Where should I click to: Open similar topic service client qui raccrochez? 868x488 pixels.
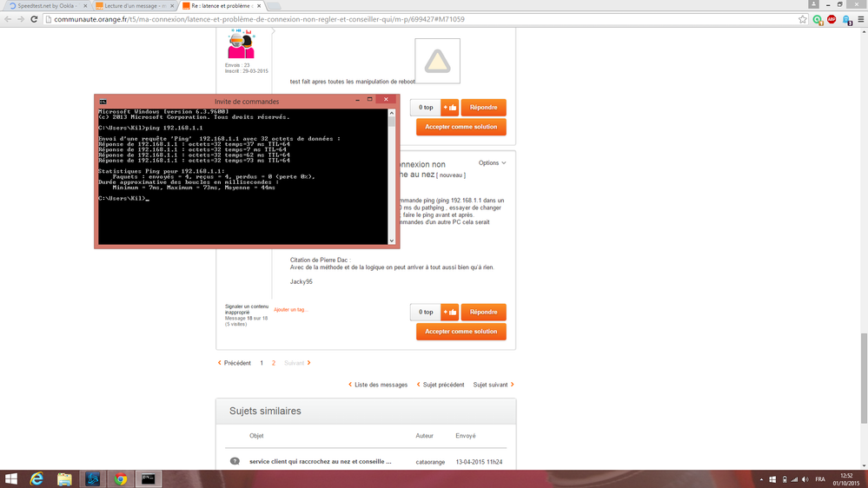(x=321, y=461)
